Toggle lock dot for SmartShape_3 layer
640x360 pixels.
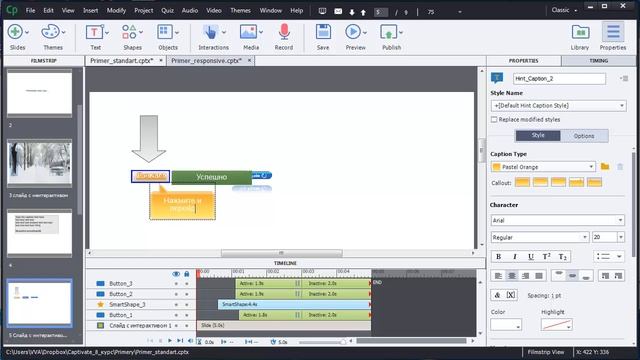pos(187,305)
